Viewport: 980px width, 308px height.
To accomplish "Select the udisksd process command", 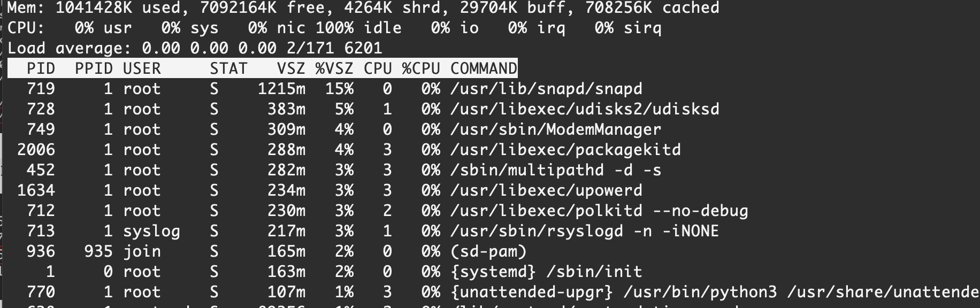I will [x=585, y=109].
